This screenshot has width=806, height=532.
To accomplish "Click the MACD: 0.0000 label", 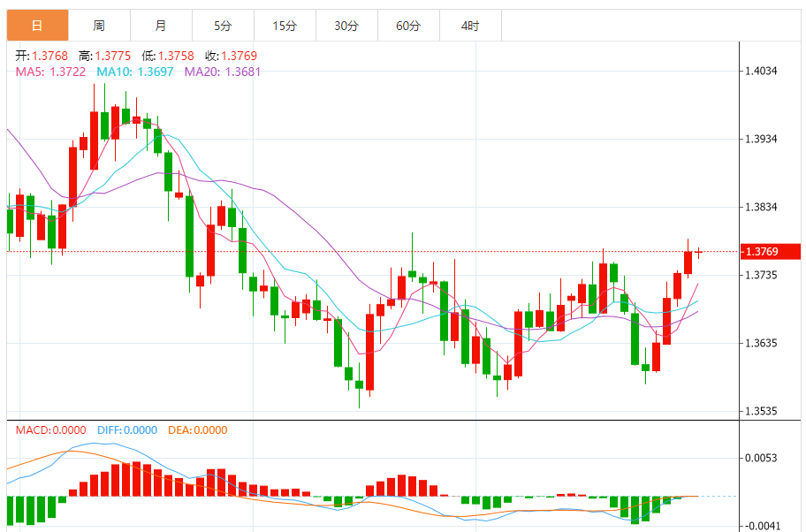I will [51, 430].
